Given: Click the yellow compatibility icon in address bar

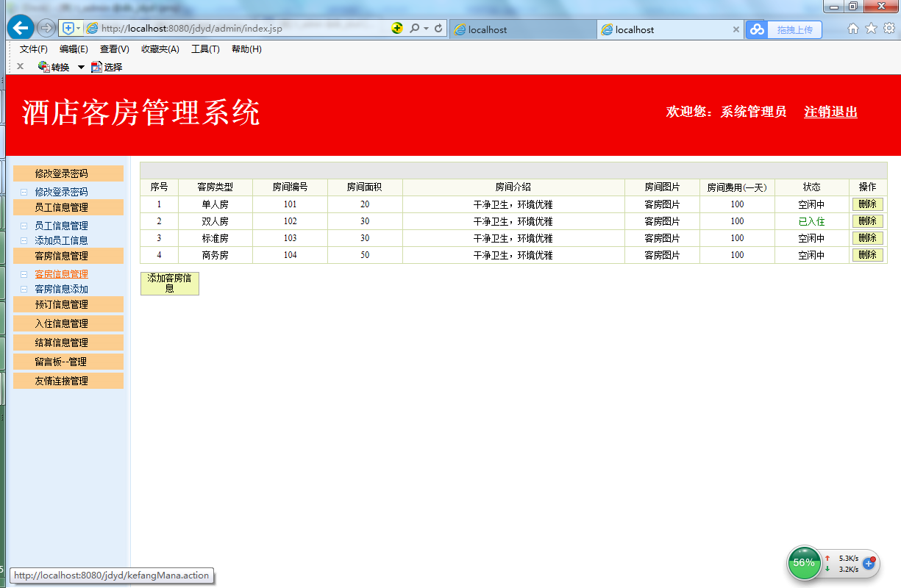Looking at the screenshot, I should click(x=397, y=29).
